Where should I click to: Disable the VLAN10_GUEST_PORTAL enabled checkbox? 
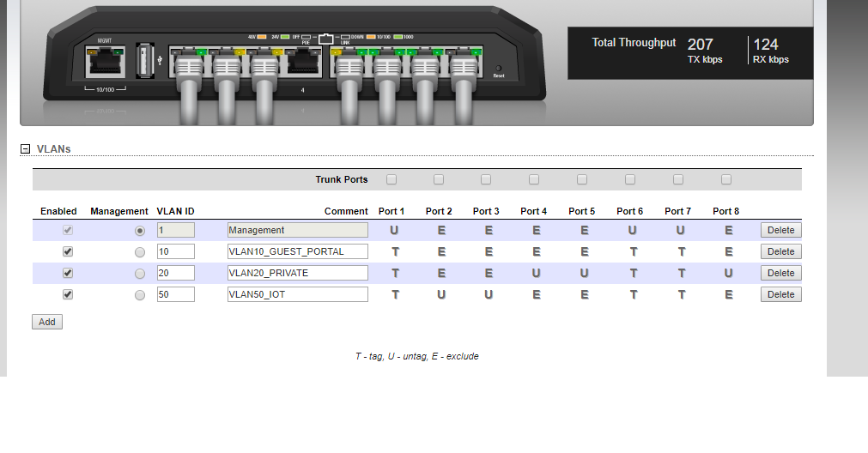tap(68, 252)
